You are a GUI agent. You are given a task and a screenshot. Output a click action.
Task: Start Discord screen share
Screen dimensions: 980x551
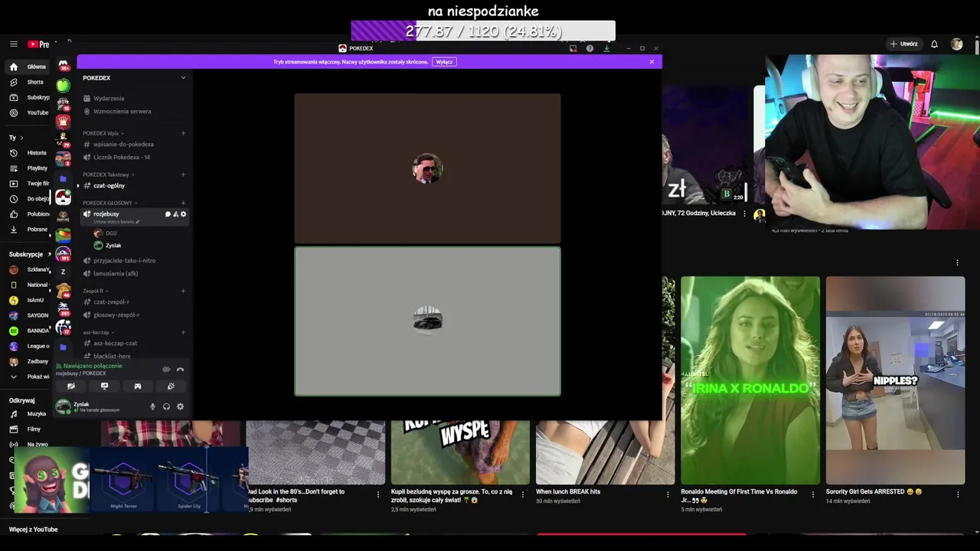point(105,386)
